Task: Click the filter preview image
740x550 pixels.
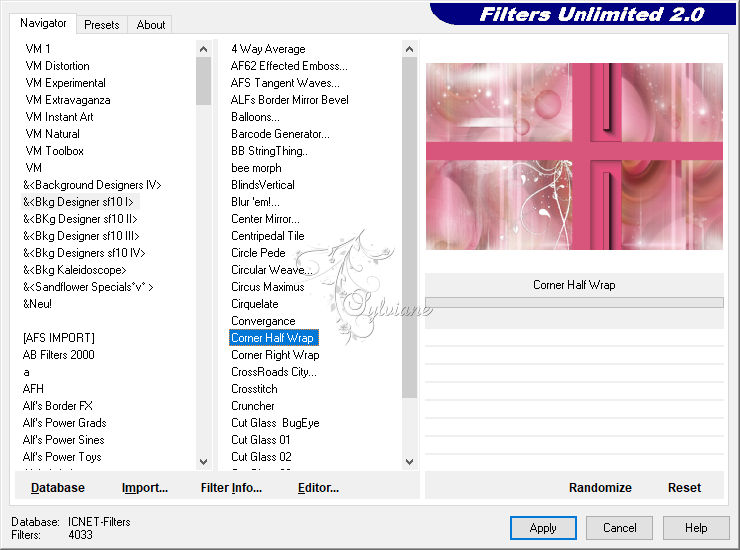Action: pos(574,156)
